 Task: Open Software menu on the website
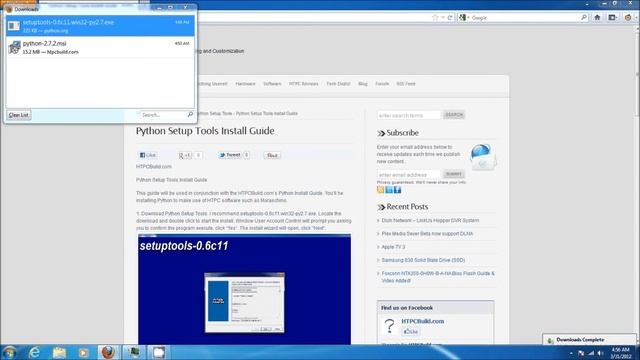272,84
